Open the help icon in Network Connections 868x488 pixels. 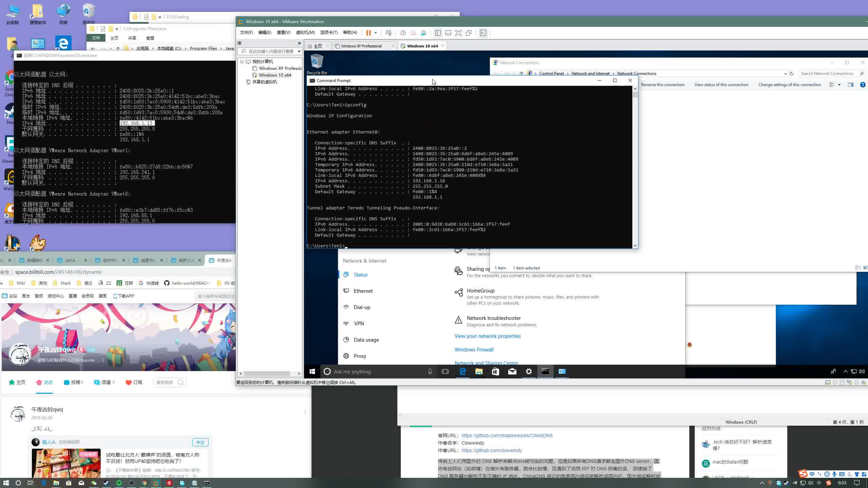point(863,85)
